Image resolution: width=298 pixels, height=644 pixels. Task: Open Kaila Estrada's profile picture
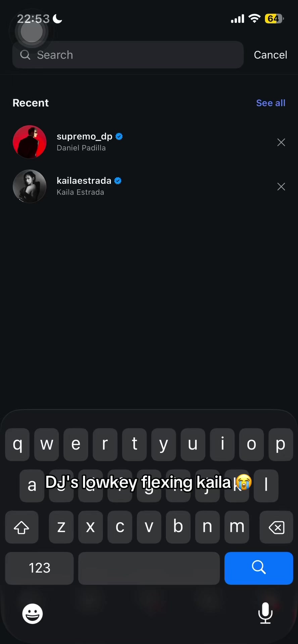coord(30,186)
